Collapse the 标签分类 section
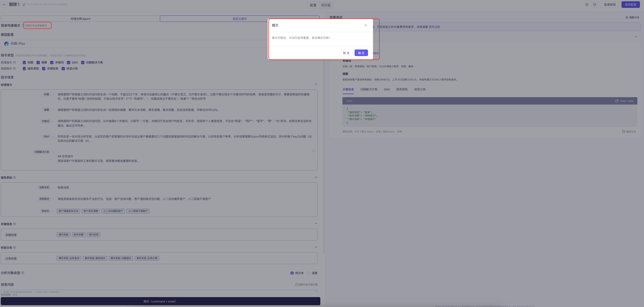 pyautogui.click(x=316, y=247)
